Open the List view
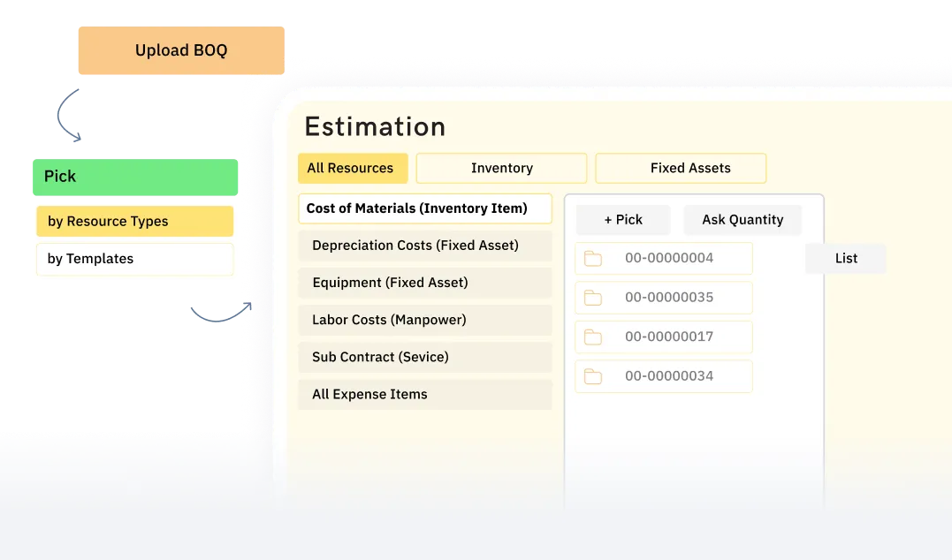Screen dimensions: 952x560 pos(845,258)
